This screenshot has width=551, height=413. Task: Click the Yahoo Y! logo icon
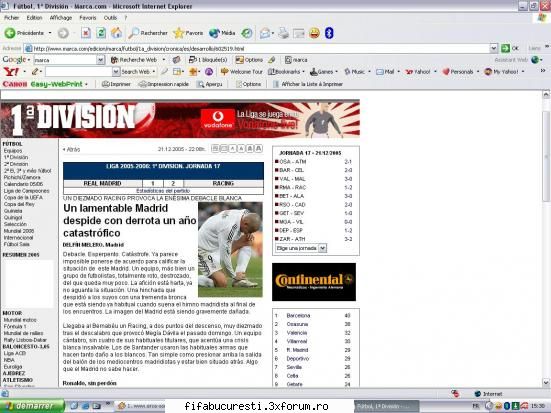11,72
